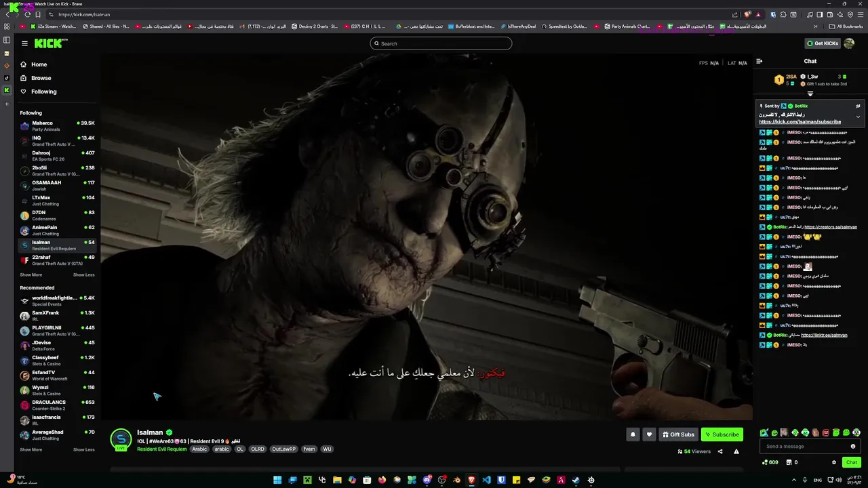Subscribe to lsalman channel
Viewport: 868px width, 488px height.
722,434
